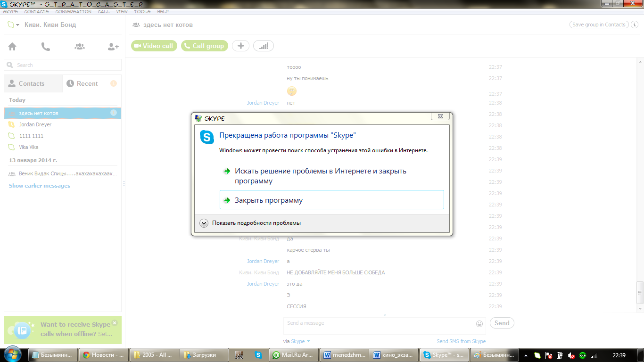
Task: Open the CALL menu
Action: pyautogui.click(x=104, y=11)
